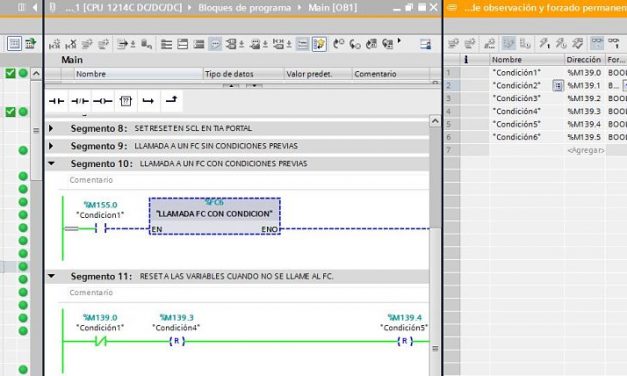Click the Nombre column header in Main interface
Image resolution: width=627 pixels, height=376 pixels.
point(138,74)
